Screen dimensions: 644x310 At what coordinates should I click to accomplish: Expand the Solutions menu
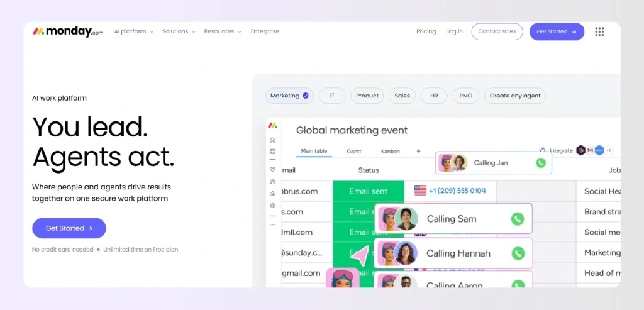point(179,31)
